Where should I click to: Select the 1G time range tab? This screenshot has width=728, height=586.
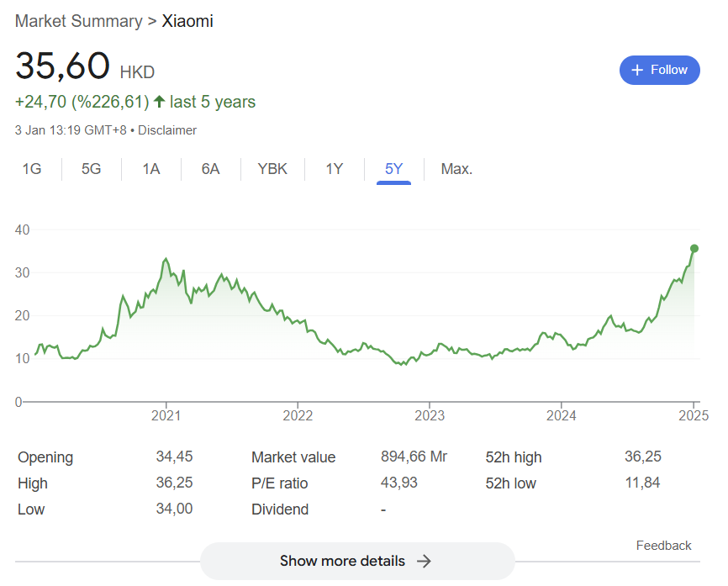pyautogui.click(x=32, y=168)
